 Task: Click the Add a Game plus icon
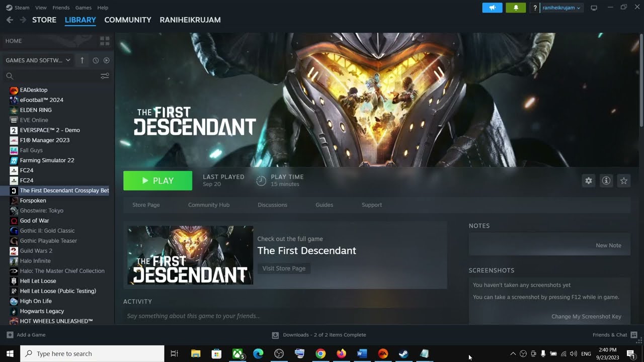pos(10,335)
